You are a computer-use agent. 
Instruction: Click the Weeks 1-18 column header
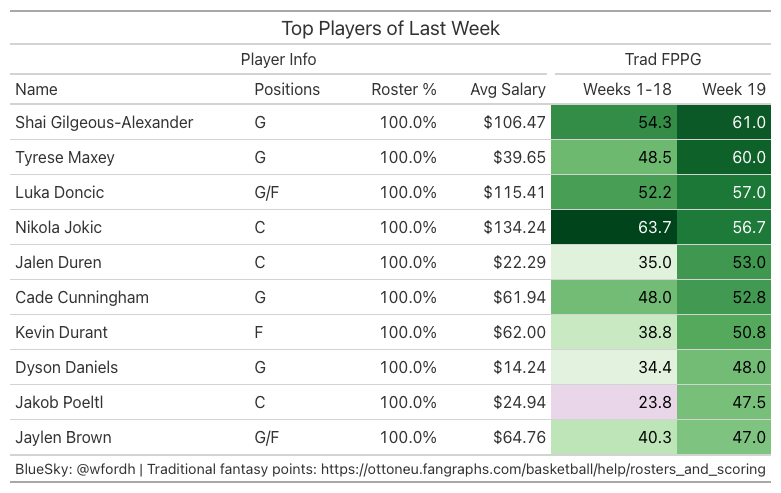tap(627, 90)
